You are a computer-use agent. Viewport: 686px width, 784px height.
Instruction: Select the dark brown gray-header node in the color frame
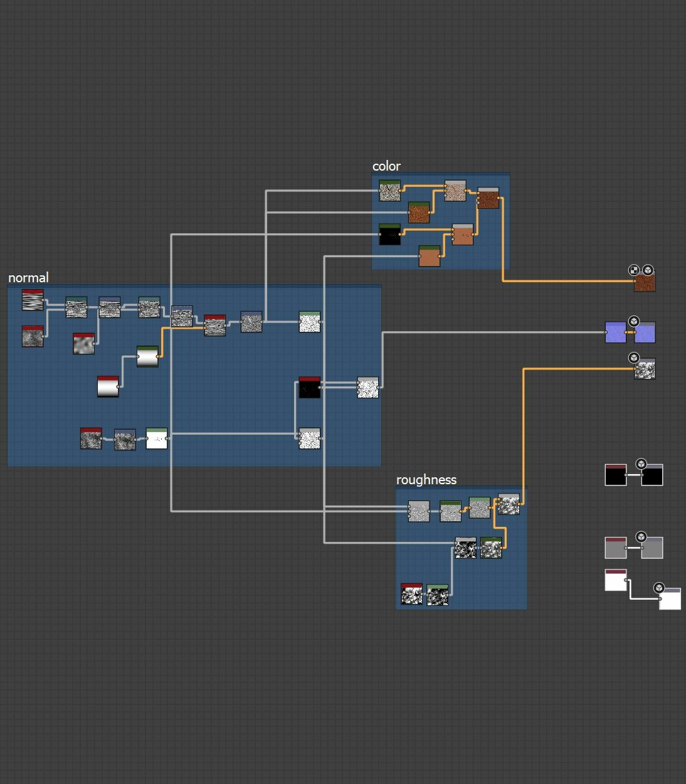488,198
